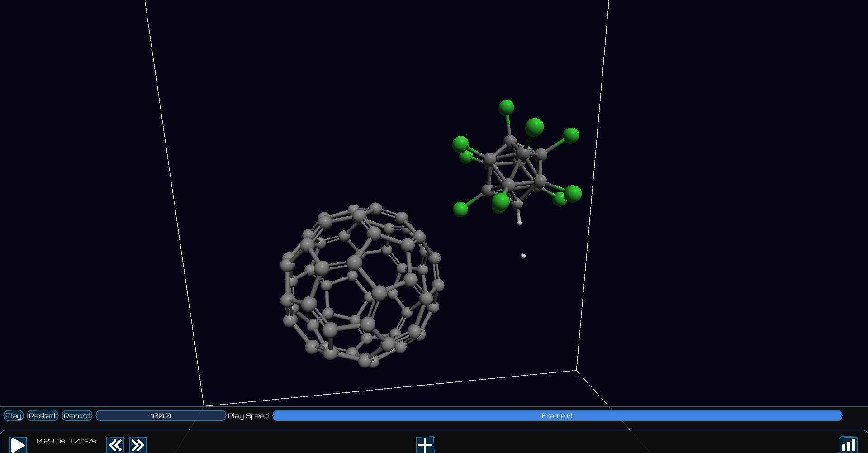
Task: Click the Play text button
Action: pyautogui.click(x=14, y=415)
